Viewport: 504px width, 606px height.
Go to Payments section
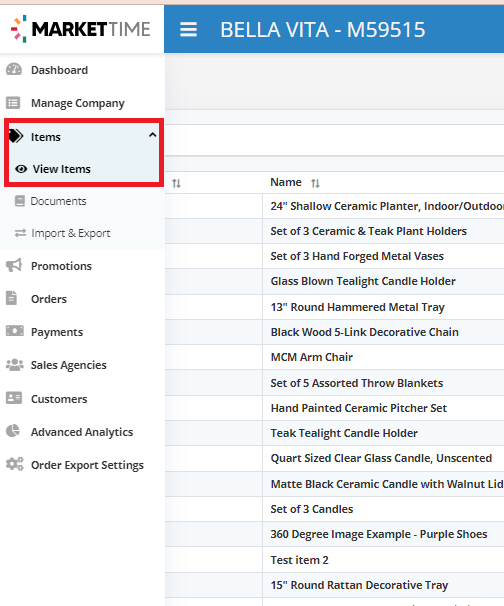click(57, 332)
